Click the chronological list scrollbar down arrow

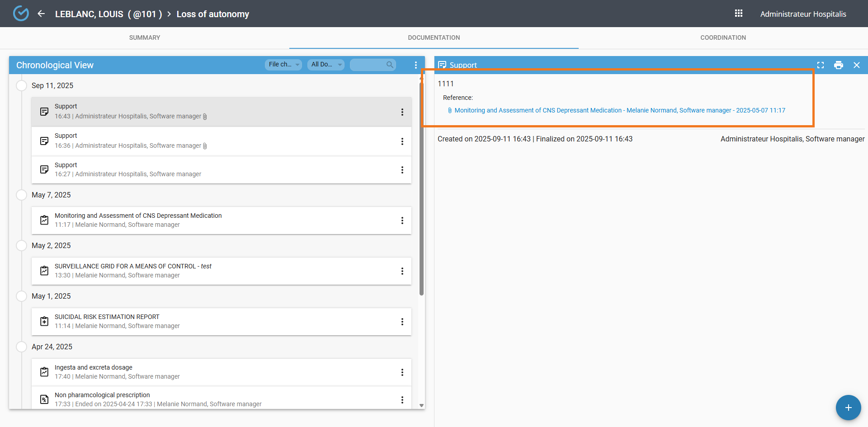[x=421, y=405]
